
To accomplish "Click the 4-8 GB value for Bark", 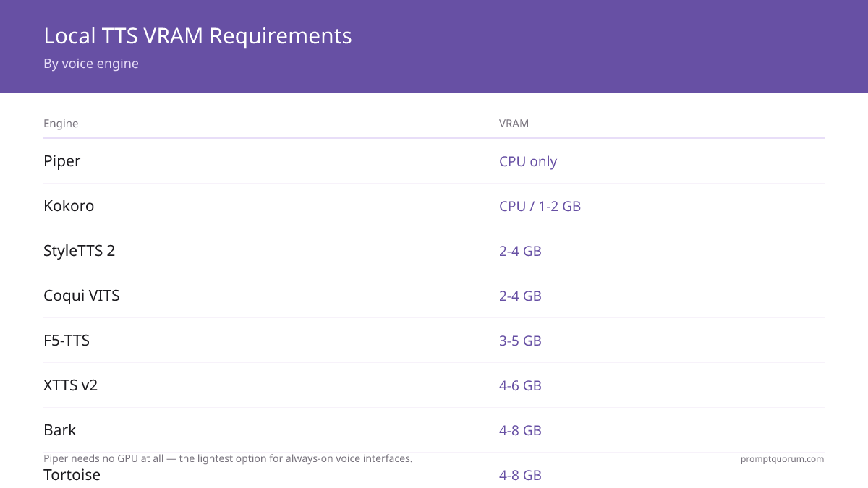I will (520, 430).
